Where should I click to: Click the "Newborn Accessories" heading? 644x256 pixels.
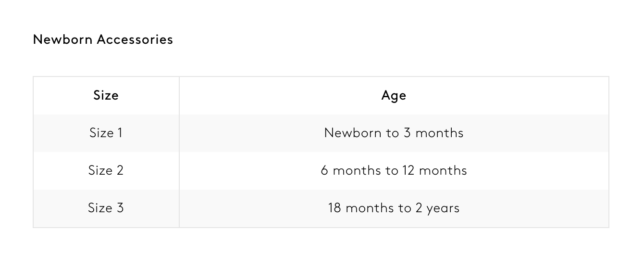click(x=103, y=39)
